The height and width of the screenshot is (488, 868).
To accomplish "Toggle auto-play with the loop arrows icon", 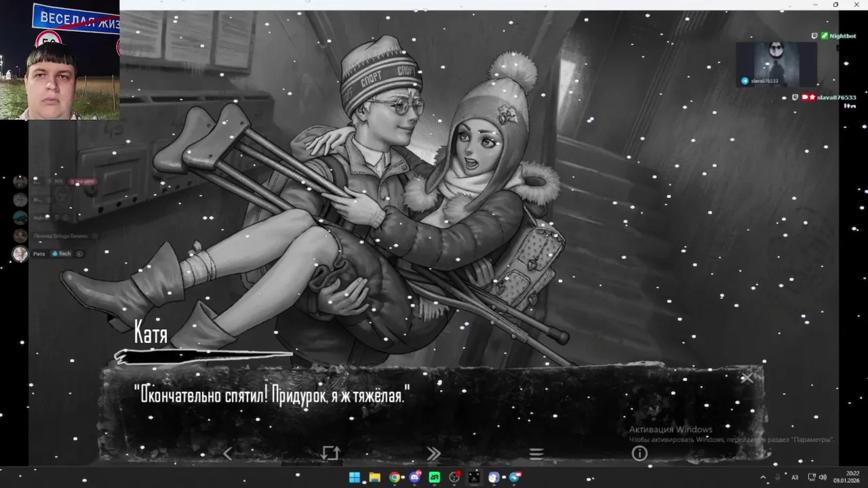I will [330, 453].
